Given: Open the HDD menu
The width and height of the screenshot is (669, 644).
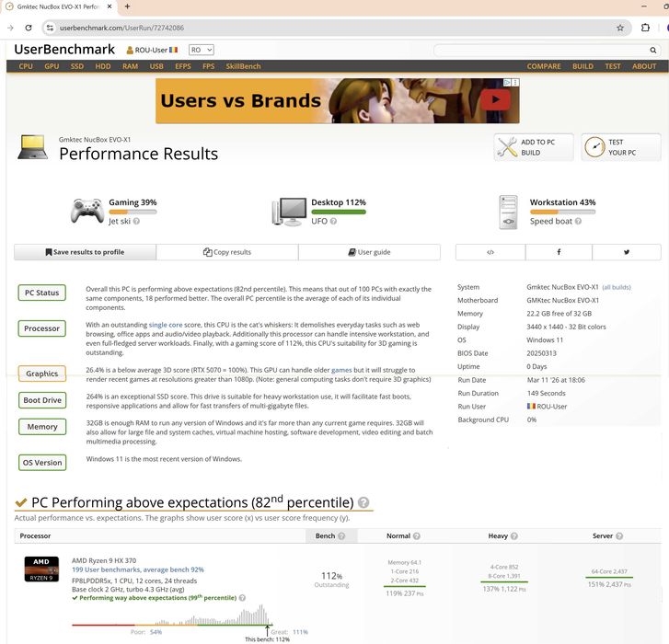Looking at the screenshot, I should 103,66.
